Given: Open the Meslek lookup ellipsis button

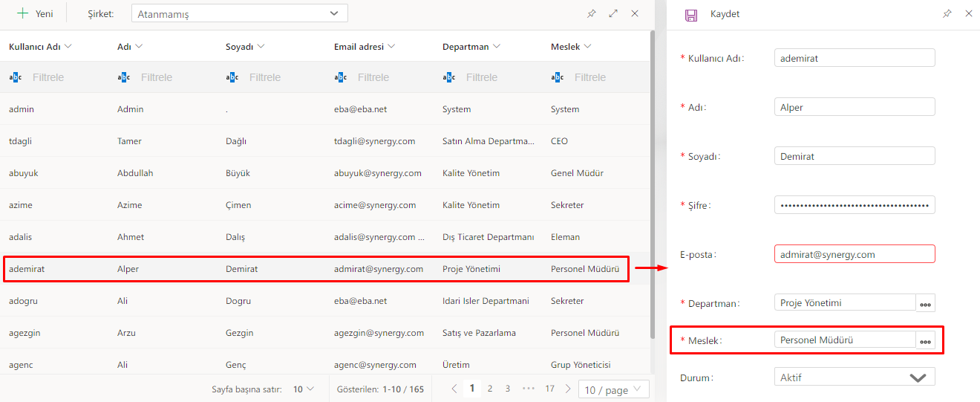Looking at the screenshot, I should pyautogui.click(x=925, y=340).
